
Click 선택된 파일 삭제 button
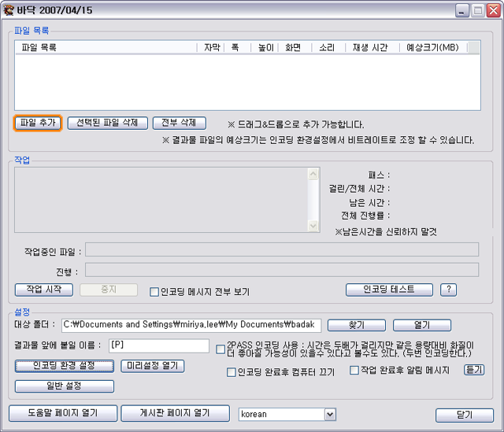point(108,123)
